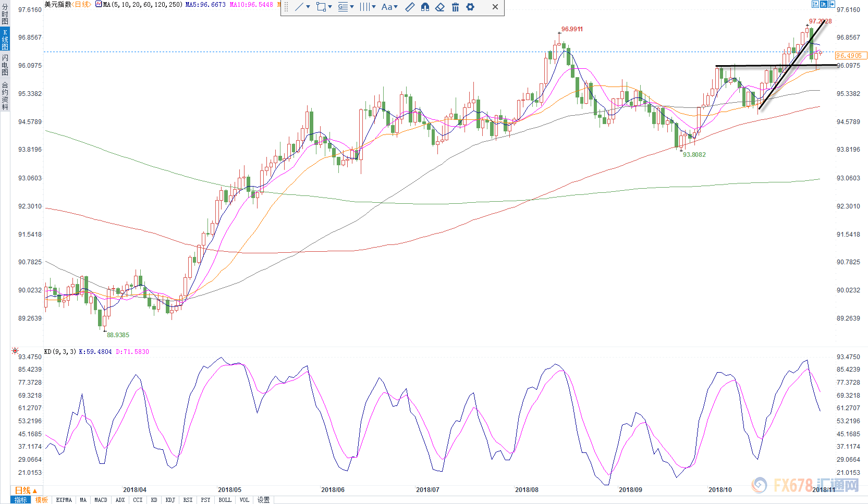The image size is (868, 504).
Task: Open the 日线 period selector
Action: coord(26,490)
